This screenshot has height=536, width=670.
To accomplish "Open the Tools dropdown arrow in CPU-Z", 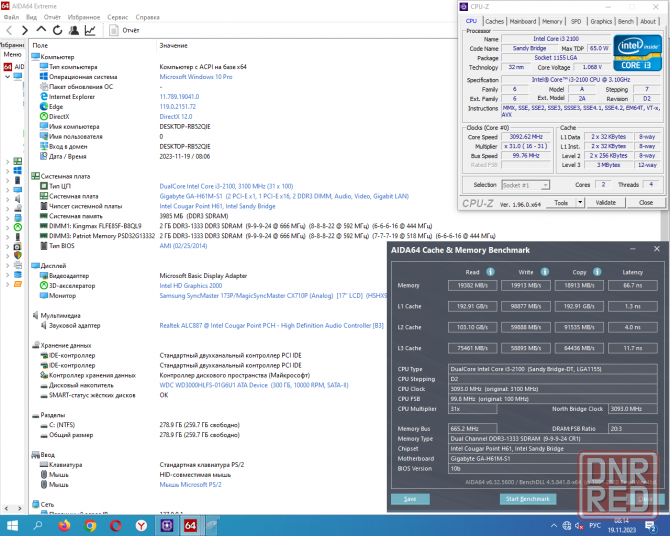I will 580,203.
